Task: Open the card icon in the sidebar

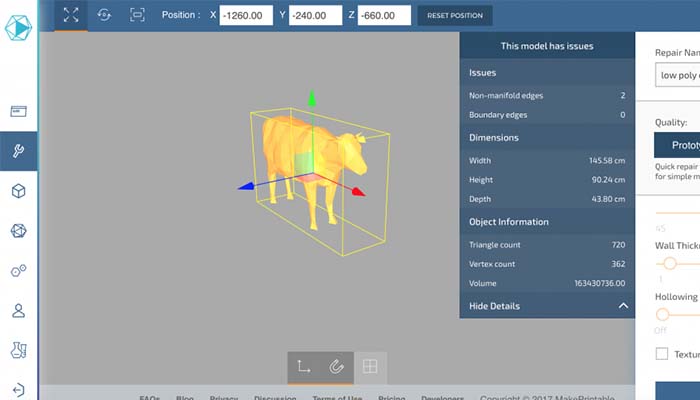Action: [x=18, y=111]
